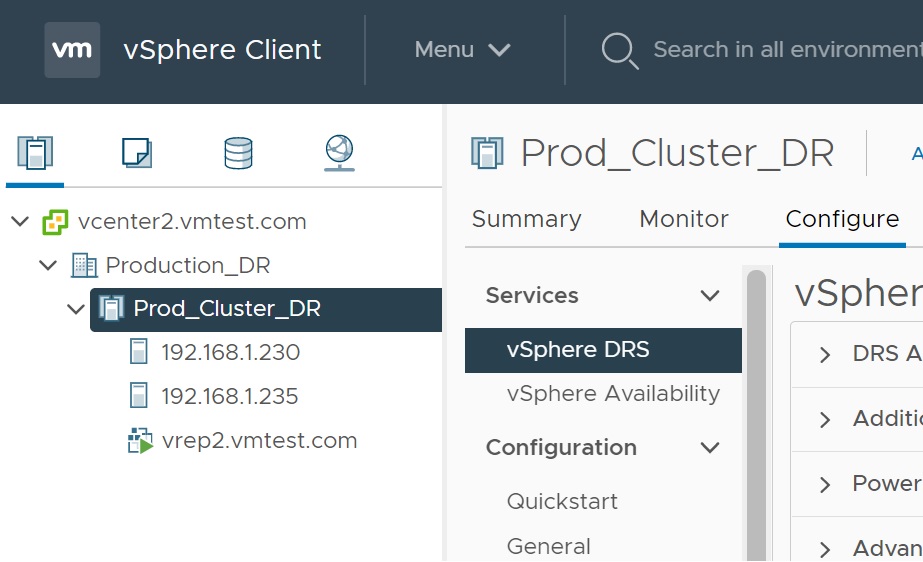
Task: Click the search magnifier icon
Action: 619,50
